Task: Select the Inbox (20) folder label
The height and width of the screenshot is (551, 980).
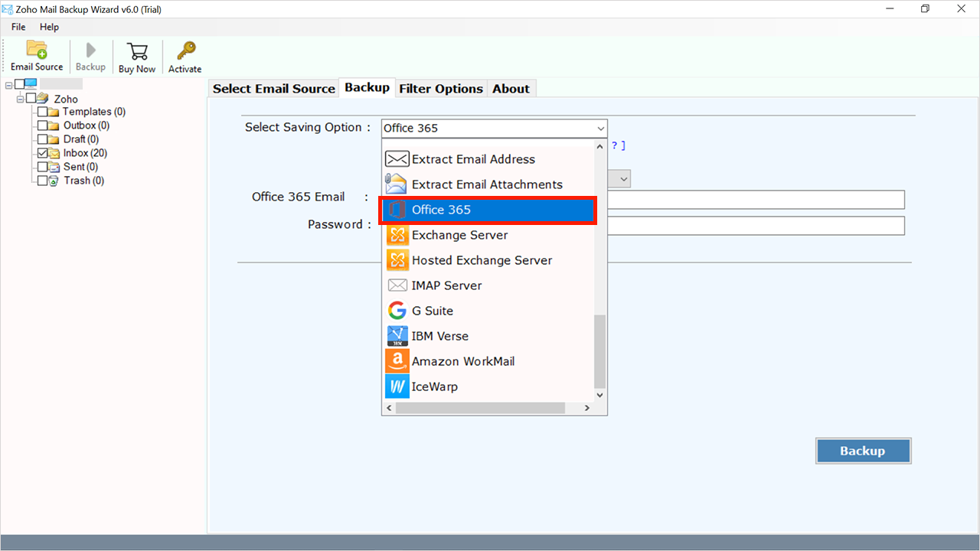Action: coord(85,153)
